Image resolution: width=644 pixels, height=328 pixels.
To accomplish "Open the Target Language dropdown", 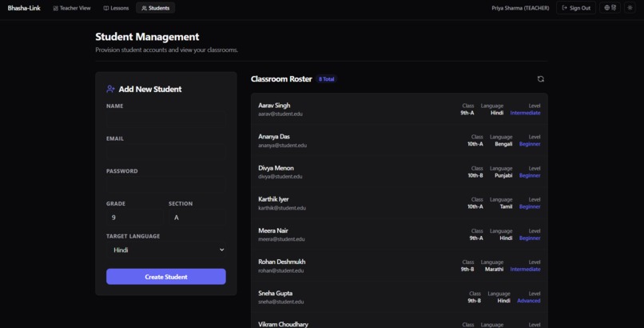I will [x=166, y=250].
